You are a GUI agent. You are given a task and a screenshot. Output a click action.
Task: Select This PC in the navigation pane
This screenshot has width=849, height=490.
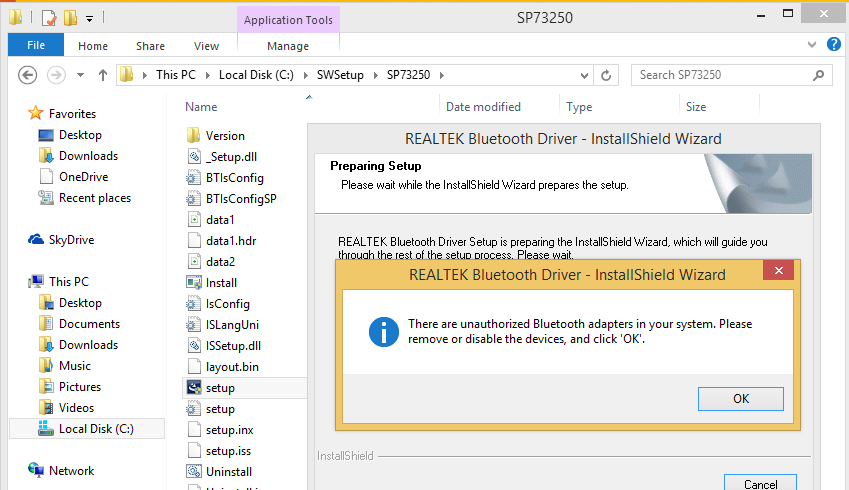click(x=68, y=282)
